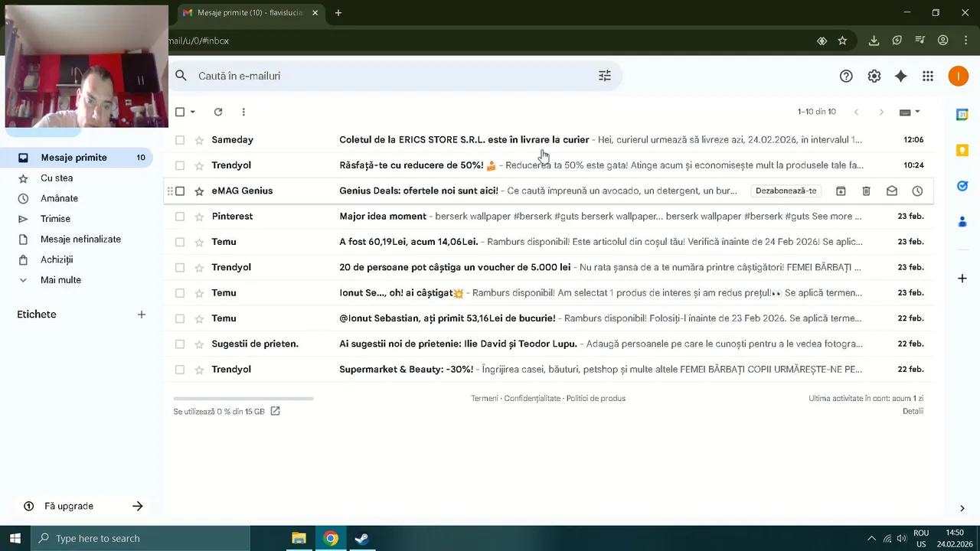Create new label plus icon
The width and height of the screenshot is (980, 551).
tap(142, 315)
